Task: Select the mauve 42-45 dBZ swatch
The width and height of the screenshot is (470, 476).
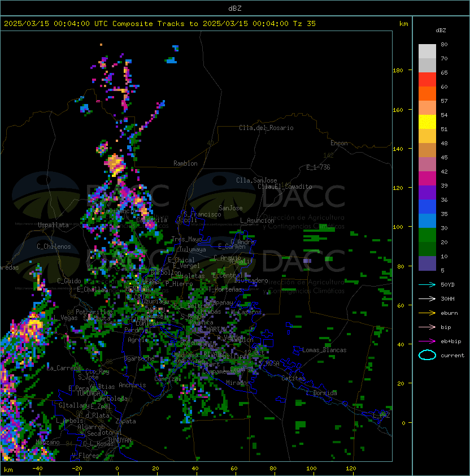Action: pos(427,165)
